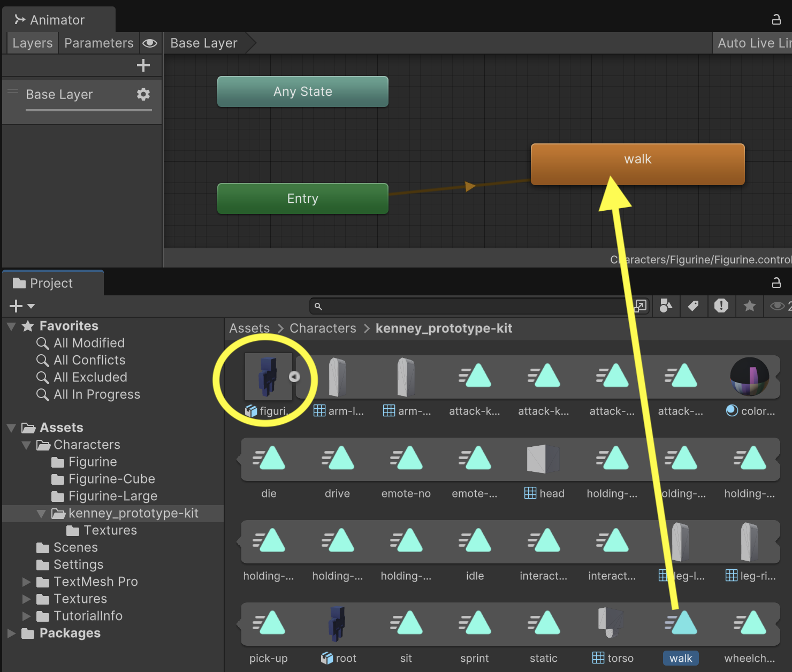792x672 pixels.
Task: Open the Project create plus dropdown
Action: click(22, 306)
